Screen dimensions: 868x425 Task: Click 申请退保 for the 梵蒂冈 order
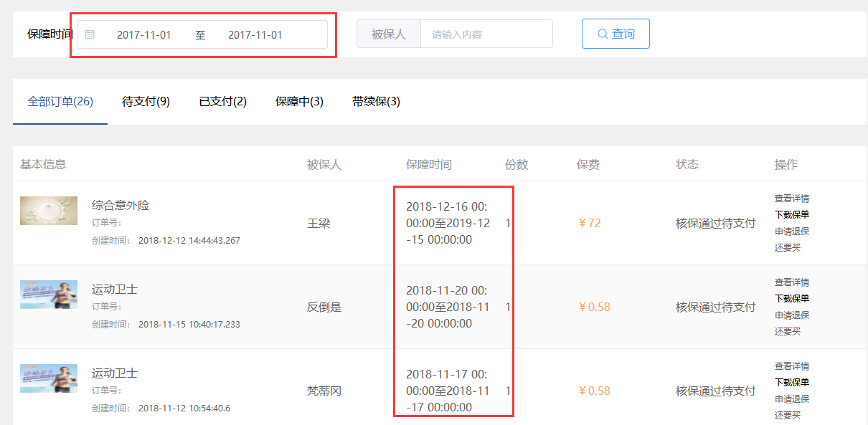click(792, 399)
